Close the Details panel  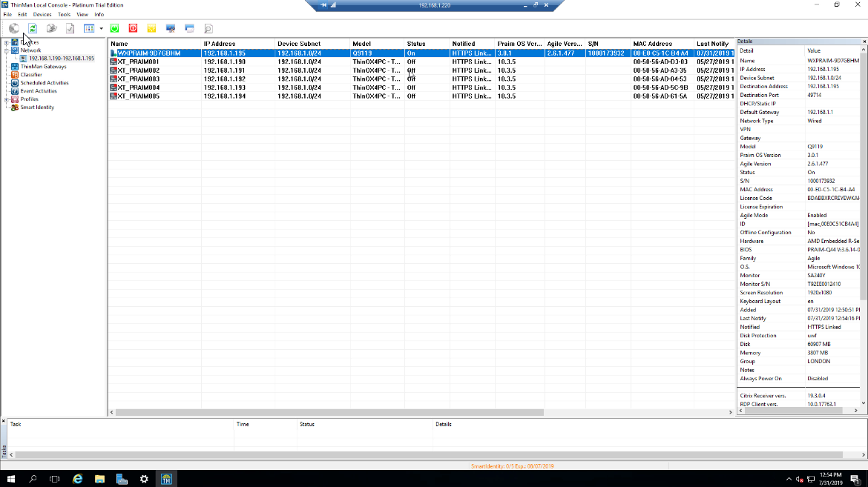point(864,42)
